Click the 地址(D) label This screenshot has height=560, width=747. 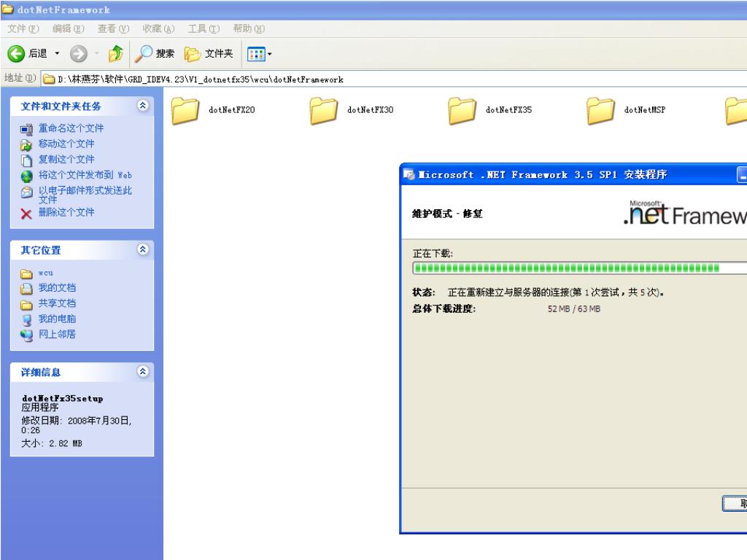[20, 77]
